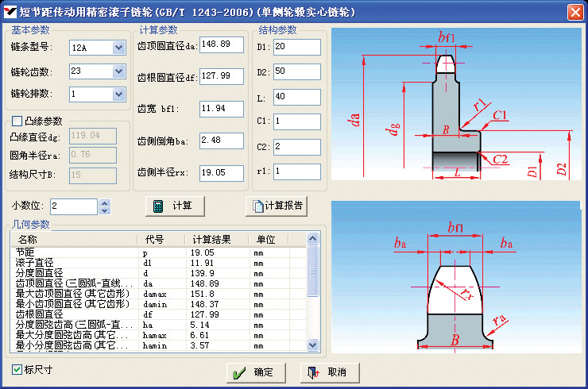Click the 齿宽 bf1 input field
This screenshot has height=389, width=588.
(222, 108)
